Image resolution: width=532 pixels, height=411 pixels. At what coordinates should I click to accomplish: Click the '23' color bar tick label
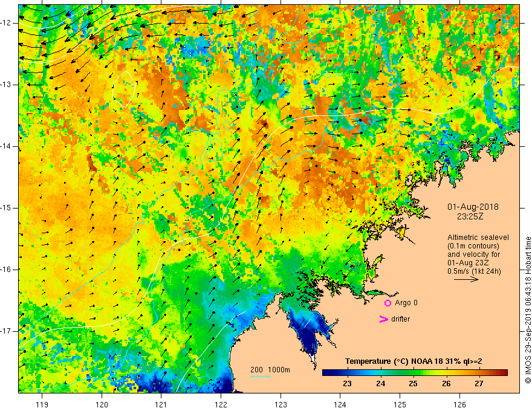pyautogui.click(x=347, y=384)
